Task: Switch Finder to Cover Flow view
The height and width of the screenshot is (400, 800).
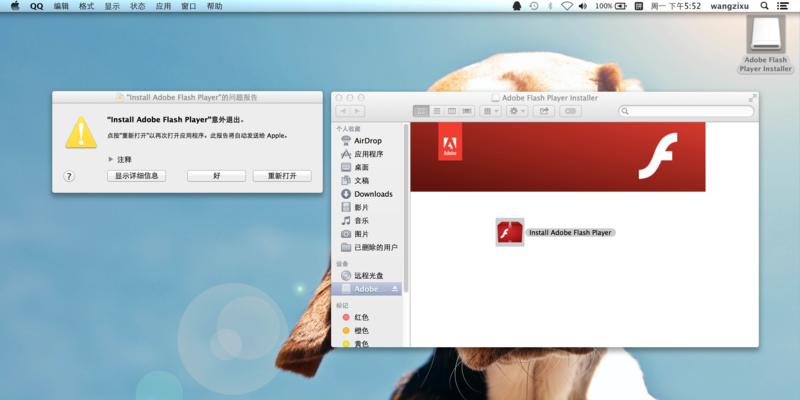Action: [x=467, y=111]
